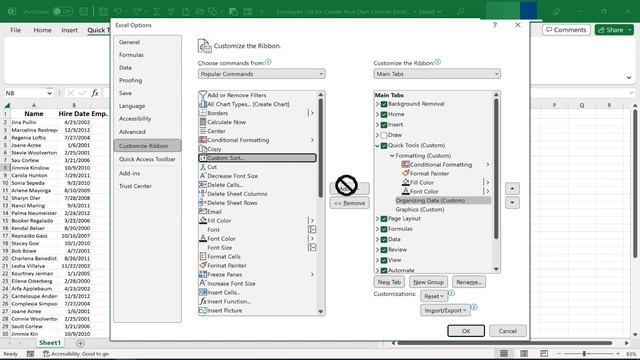The image size is (640, 360).
Task: Uncheck the Formulas tab checkbox
Action: tap(384, 229)
